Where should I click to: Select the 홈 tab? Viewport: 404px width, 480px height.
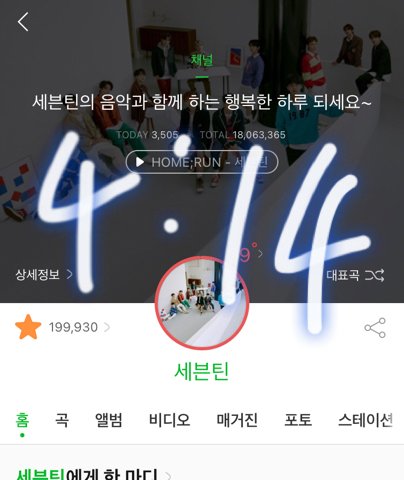pos(22,420)
